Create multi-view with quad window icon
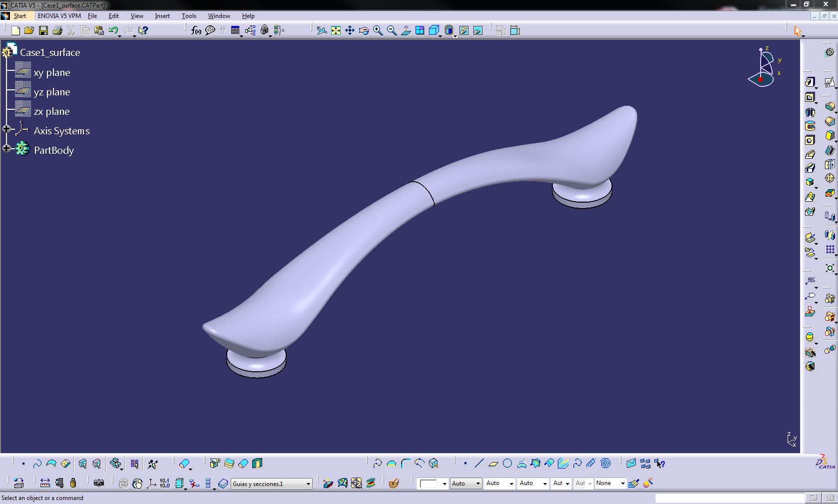This screenshot has width=838, height=504. click(x=420, y=31)
